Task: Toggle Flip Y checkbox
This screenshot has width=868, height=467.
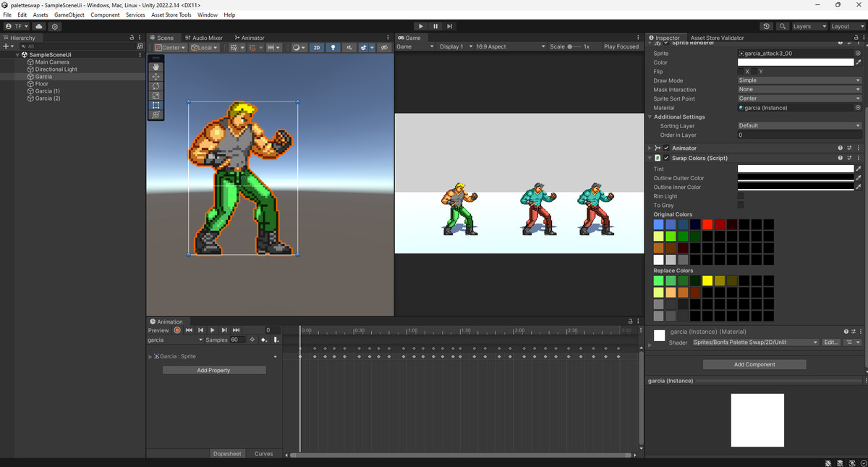Action: click(x=754, y=72)
